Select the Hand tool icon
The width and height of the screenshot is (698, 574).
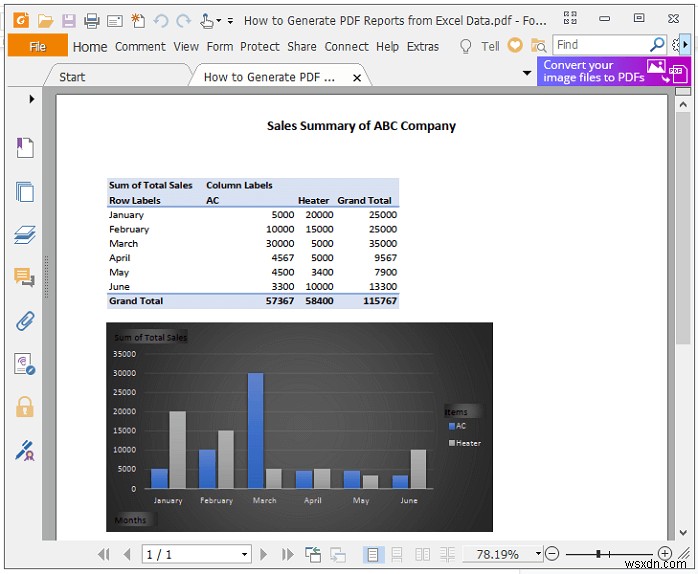(x=207, y=20)
